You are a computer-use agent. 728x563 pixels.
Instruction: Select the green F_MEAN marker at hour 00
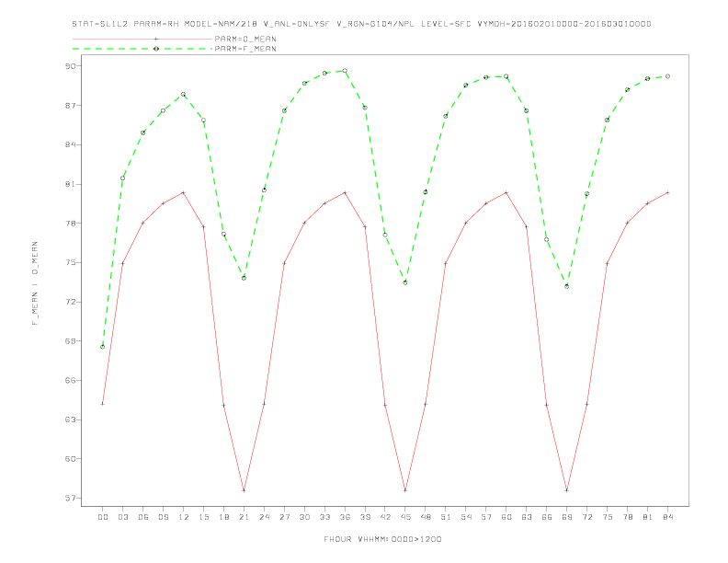pyautogui.click(x=103, y=347)
